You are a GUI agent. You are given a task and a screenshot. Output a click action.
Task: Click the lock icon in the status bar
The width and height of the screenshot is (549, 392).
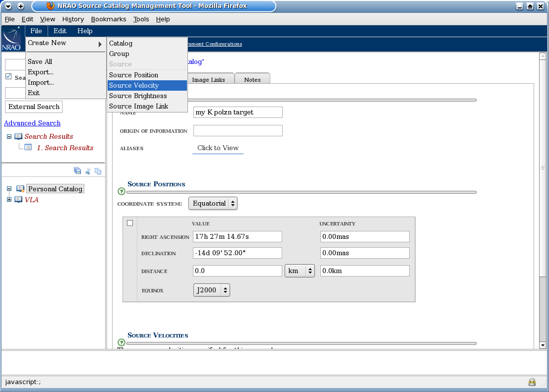click(532, 382)
